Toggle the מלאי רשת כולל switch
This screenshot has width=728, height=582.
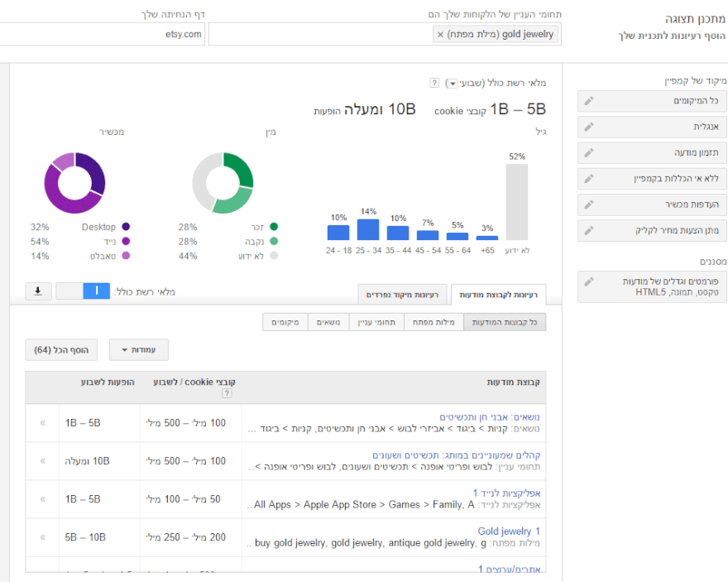[83, 291]
